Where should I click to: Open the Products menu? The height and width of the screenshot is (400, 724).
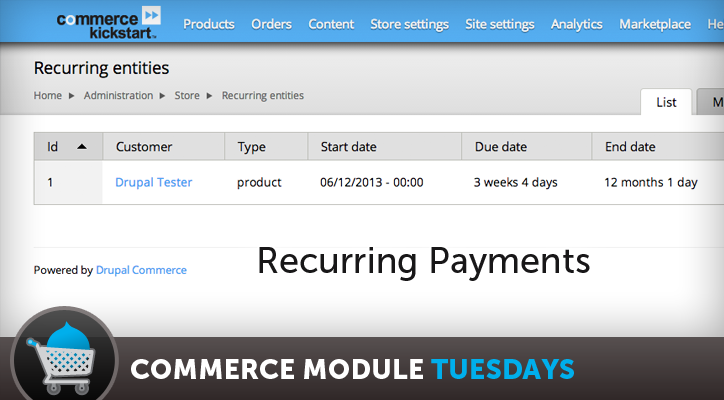pyautogui.click(x=209, y=24)
